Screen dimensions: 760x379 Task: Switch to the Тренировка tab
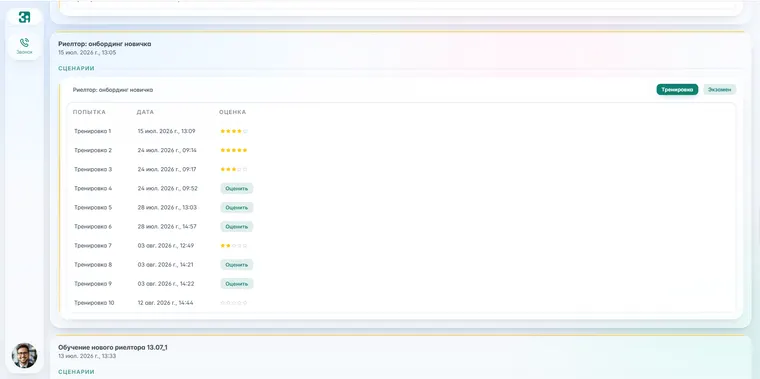coord(677,90)
